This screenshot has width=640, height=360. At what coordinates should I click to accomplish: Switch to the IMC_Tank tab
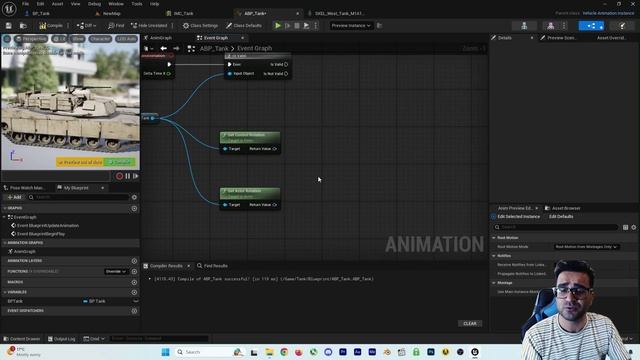183,13
